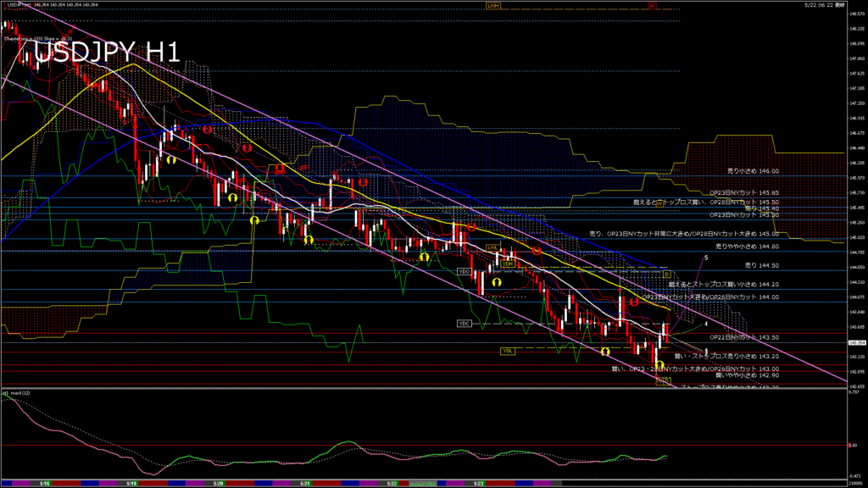Select the YDH level label
The image size is (868, 488).
click(x=508, y=264)
